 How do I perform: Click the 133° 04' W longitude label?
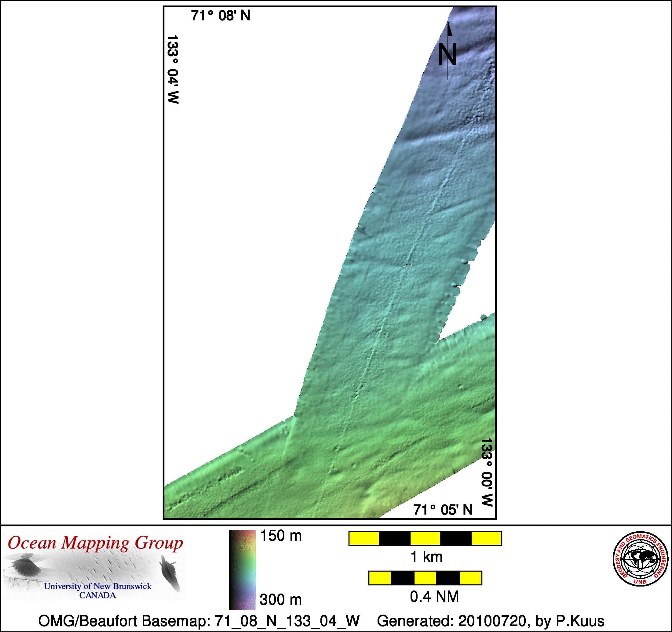(173, 69)
